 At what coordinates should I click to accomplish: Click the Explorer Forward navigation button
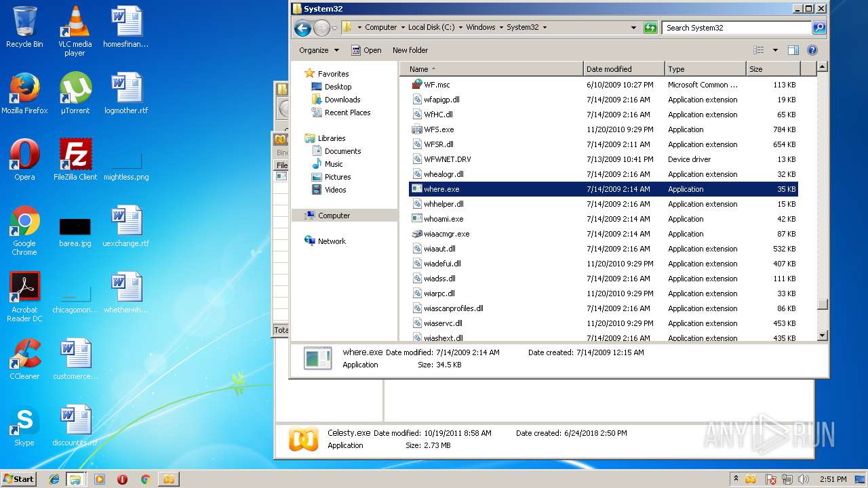(x=321, y=28)
